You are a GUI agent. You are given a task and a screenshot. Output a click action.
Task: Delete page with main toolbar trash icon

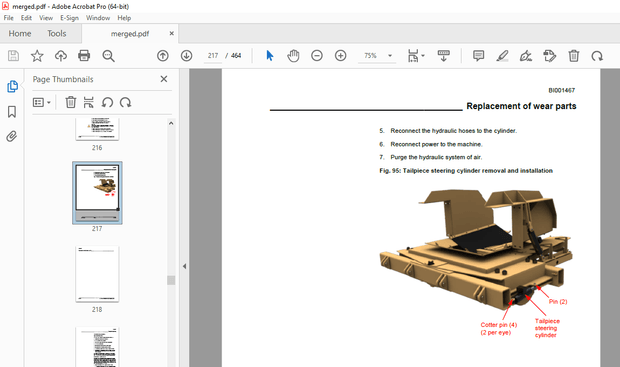574,56
